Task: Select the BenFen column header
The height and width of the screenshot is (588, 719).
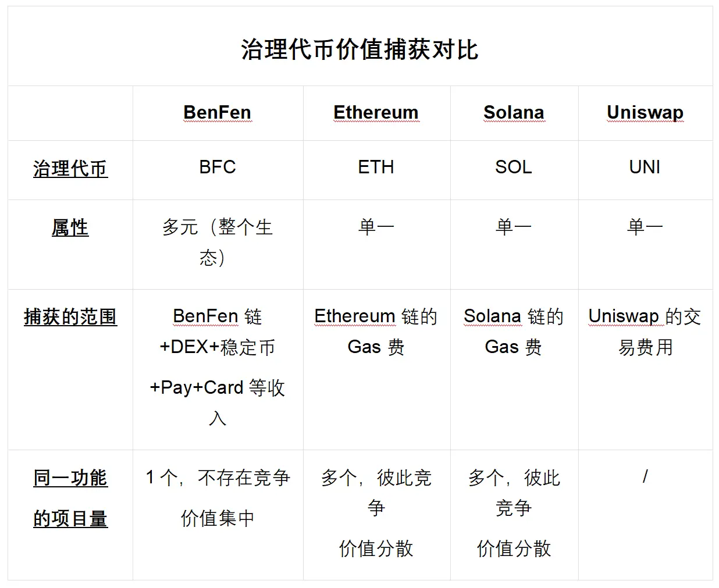Action: point(217,112)
